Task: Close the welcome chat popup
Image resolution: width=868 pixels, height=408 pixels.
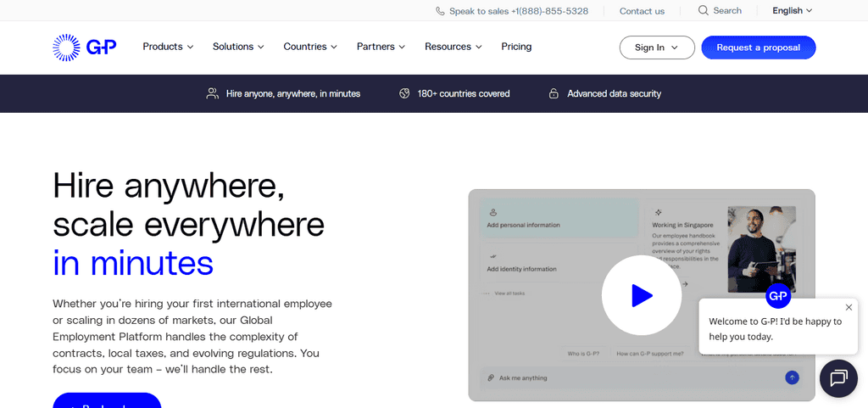Action: pyautogui.click(x=849, y=307)
